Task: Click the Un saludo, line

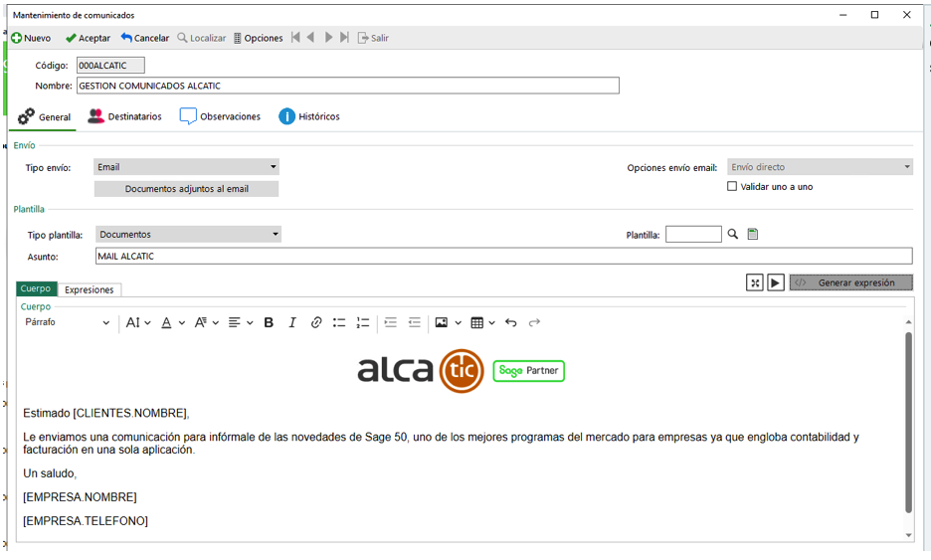Action: coord(50,473)
